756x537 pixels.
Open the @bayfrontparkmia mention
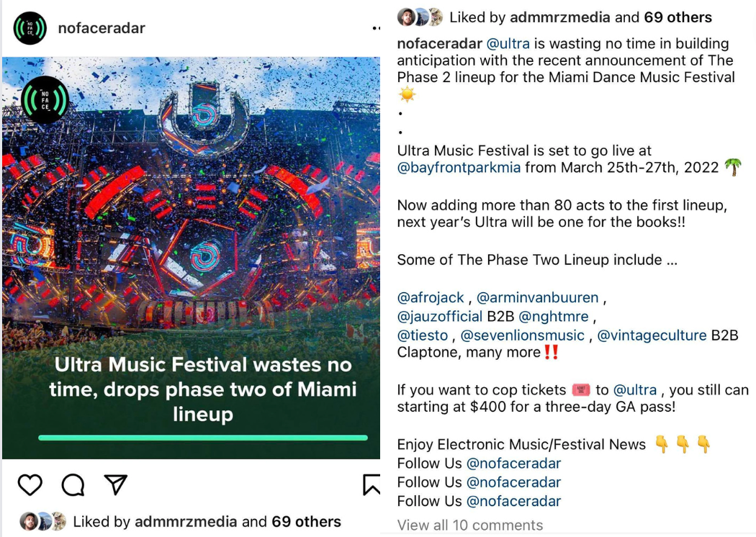(x=459, y=168)
